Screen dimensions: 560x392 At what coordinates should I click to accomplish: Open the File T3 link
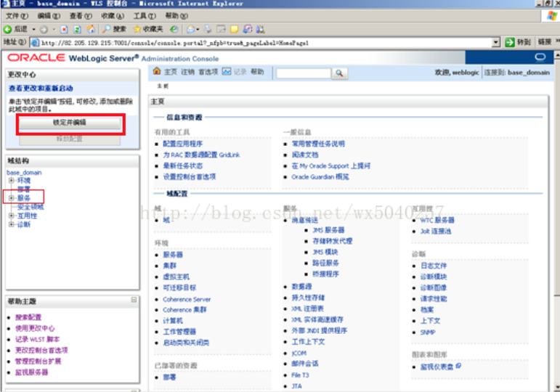point(300,375)
